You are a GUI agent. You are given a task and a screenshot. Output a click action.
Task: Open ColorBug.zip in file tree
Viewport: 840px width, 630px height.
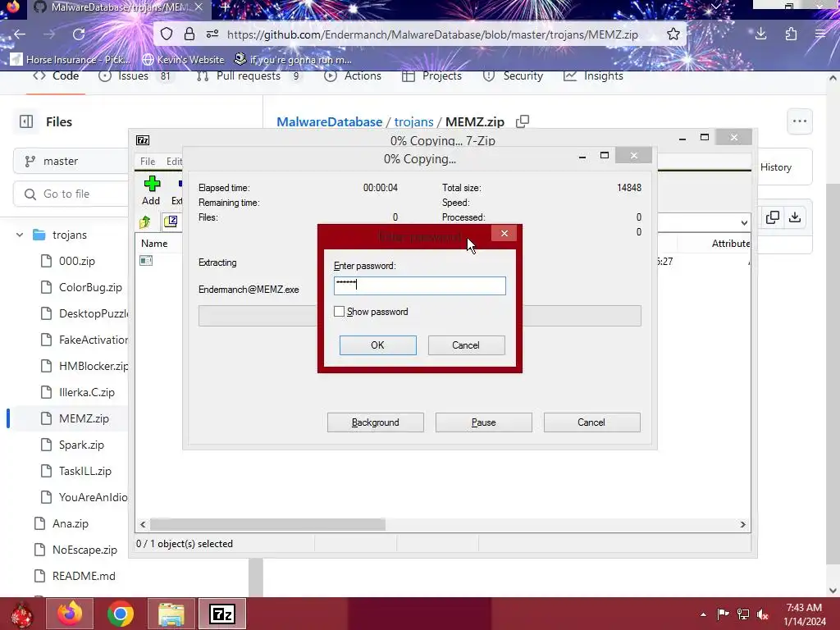[x=90, y=287]
